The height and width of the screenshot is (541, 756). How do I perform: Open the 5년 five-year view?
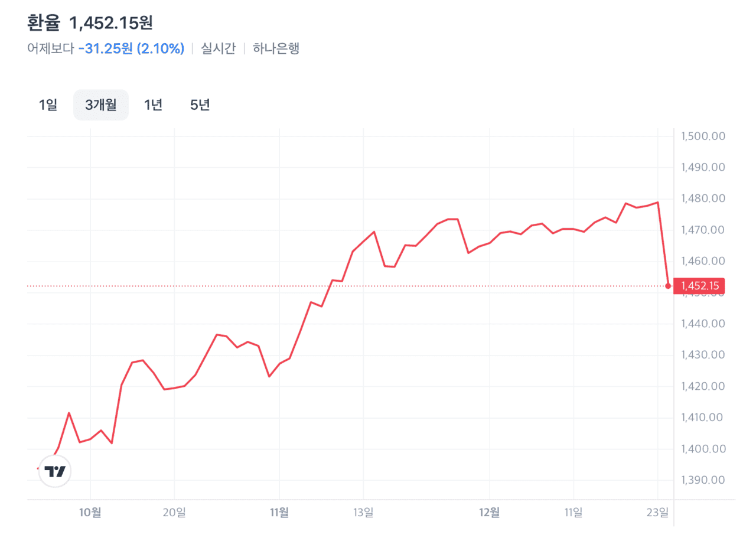(200, 105)
